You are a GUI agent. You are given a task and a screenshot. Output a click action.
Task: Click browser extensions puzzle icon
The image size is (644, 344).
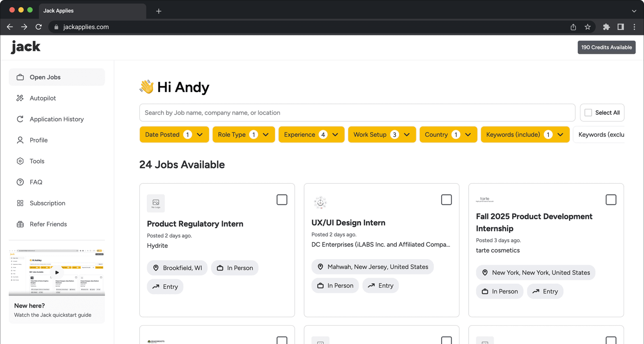click(606, 27)
